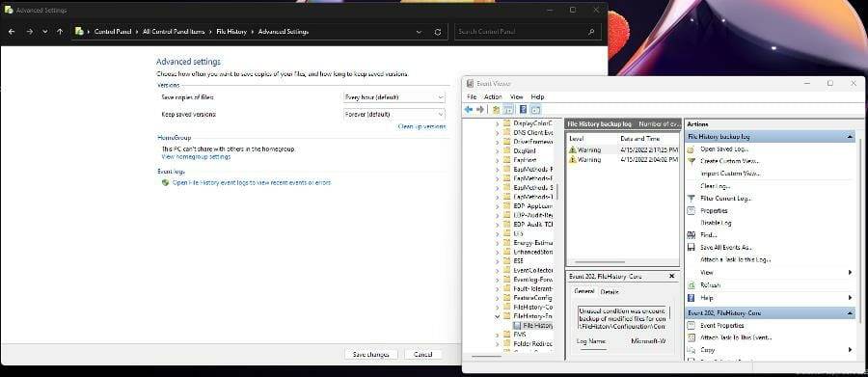Open the 'Keep saved versions' dropdown
The width and height of the screenshot is (868, 377).
click(x=393, y=114)
